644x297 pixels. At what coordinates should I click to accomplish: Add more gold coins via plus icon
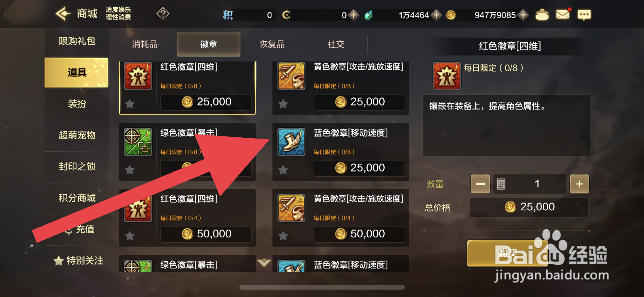click(x=523, y=15)
